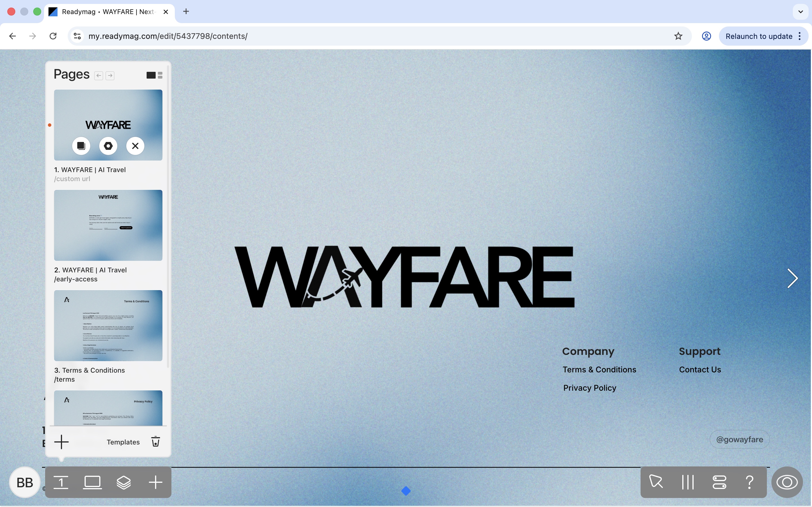Click the trash icon in Pages panel
This screenshot has width=812, height=507.
[155, 442]
